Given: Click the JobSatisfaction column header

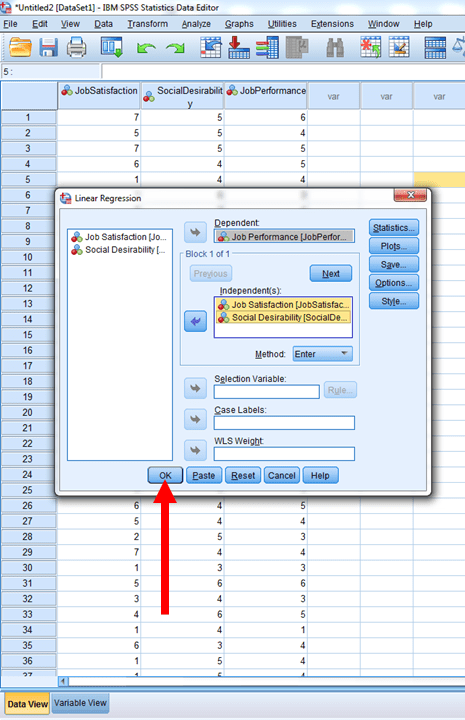Looking at the screenshot, I should 99,96.
